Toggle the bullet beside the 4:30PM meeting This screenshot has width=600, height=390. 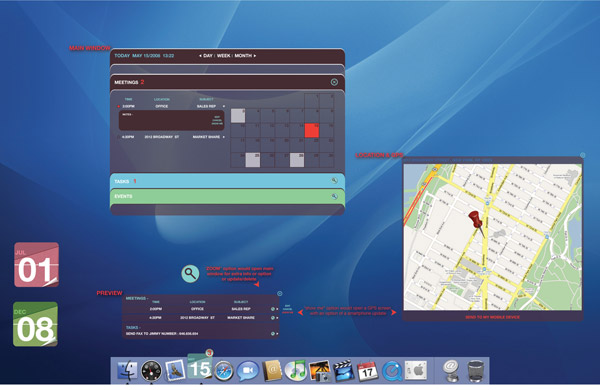point(118,137)
